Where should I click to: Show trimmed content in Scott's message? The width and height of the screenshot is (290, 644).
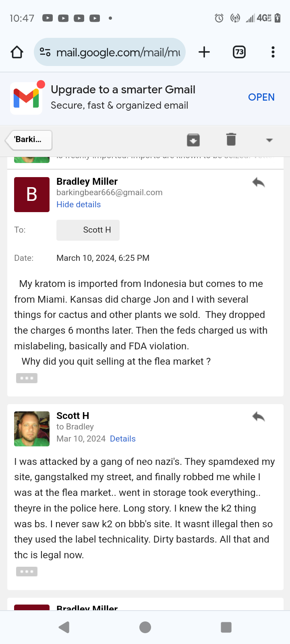[x=27, y=572]
